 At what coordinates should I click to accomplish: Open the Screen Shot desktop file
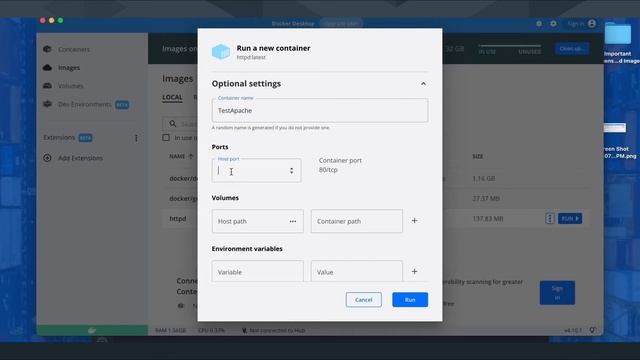point(615,128)
